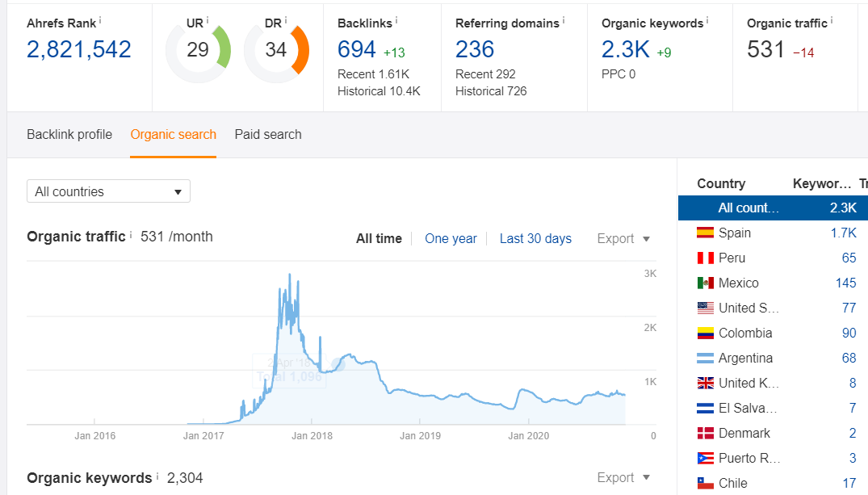Click the Puerto Rico flag icon

pos(705,459)
